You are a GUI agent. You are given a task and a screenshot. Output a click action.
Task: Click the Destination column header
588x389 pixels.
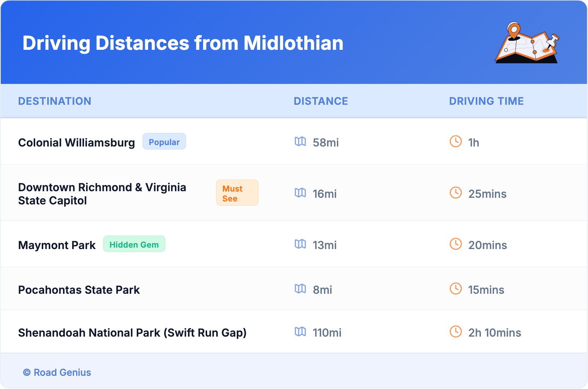tap(55, 101)
